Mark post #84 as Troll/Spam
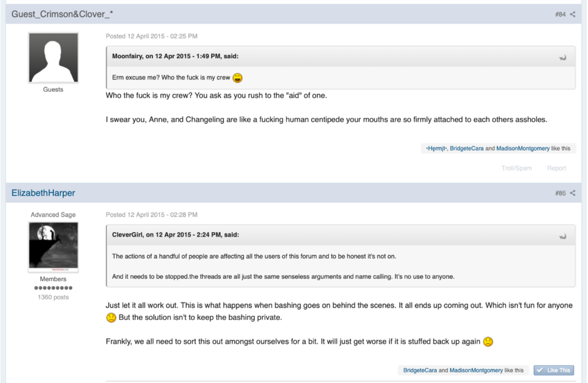 tap(516, 168)
